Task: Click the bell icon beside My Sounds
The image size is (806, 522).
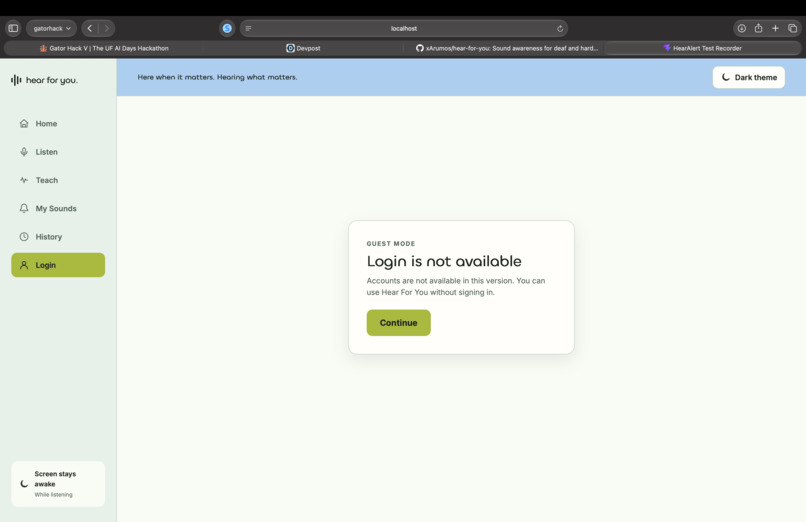Action: (24, 208)
